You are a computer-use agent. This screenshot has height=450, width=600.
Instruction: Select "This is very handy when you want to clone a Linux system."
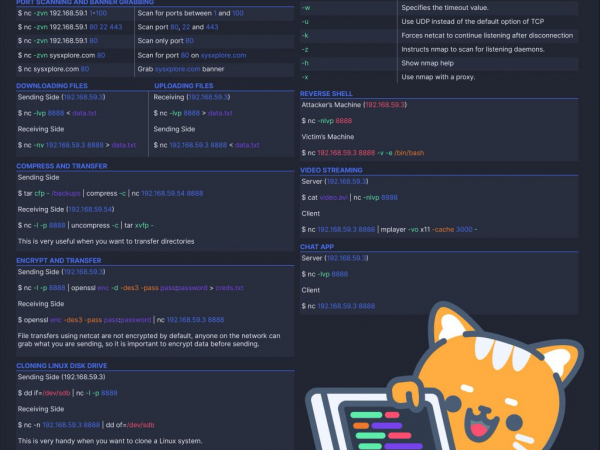110,441
